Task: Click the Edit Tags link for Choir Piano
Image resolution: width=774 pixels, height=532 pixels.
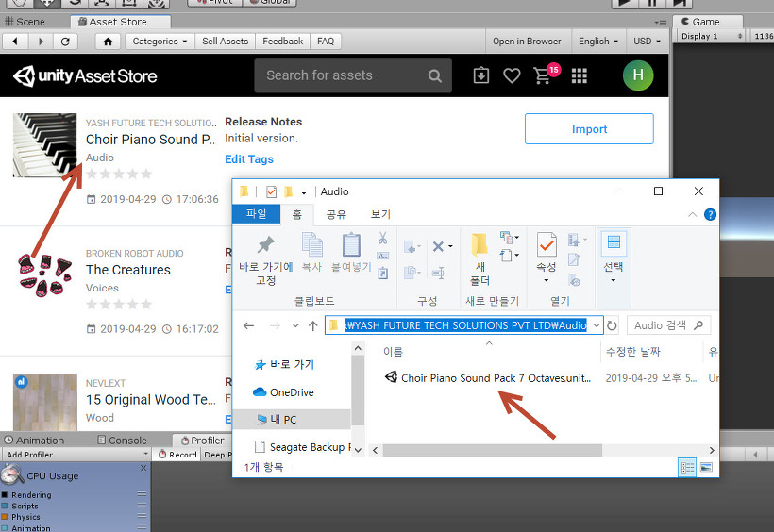Action: pos(249,159)
